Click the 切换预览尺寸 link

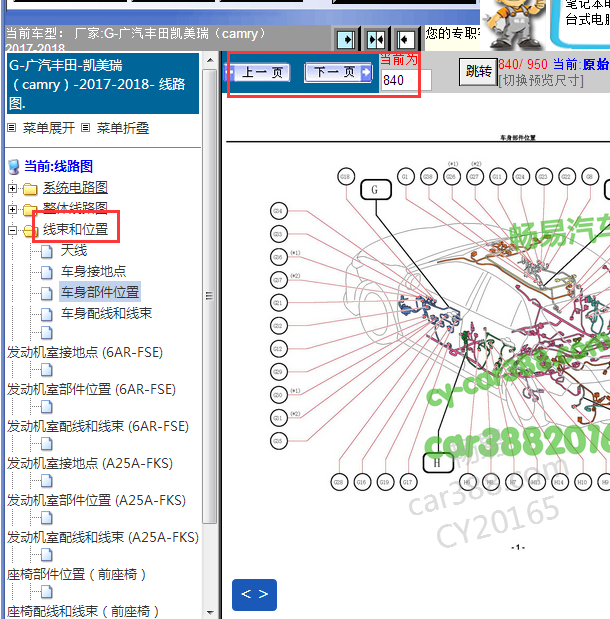click(x=541, y=81)
